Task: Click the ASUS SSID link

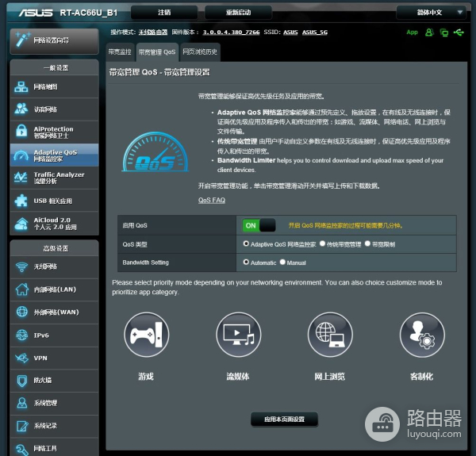Action: pyautogui.click(x=290, y=33)
